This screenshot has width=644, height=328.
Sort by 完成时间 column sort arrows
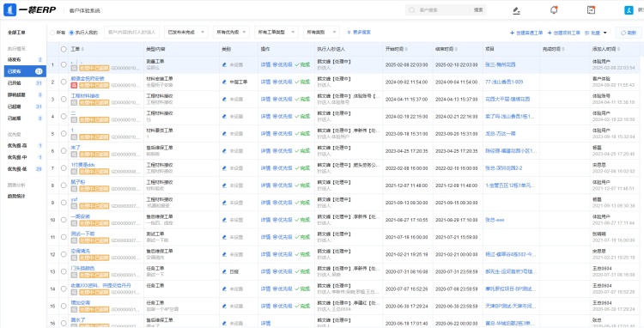pyautogui.click(x=562, y=49)
